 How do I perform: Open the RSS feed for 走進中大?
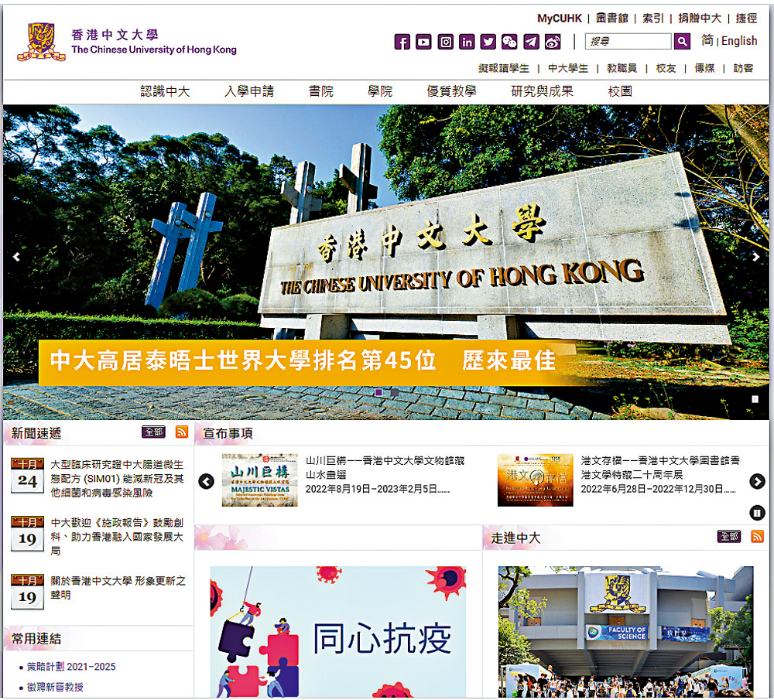click(757, 536)
